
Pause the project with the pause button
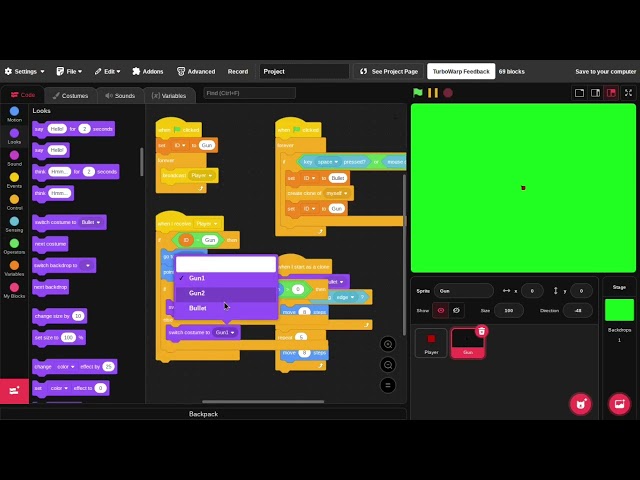[433, 93]
